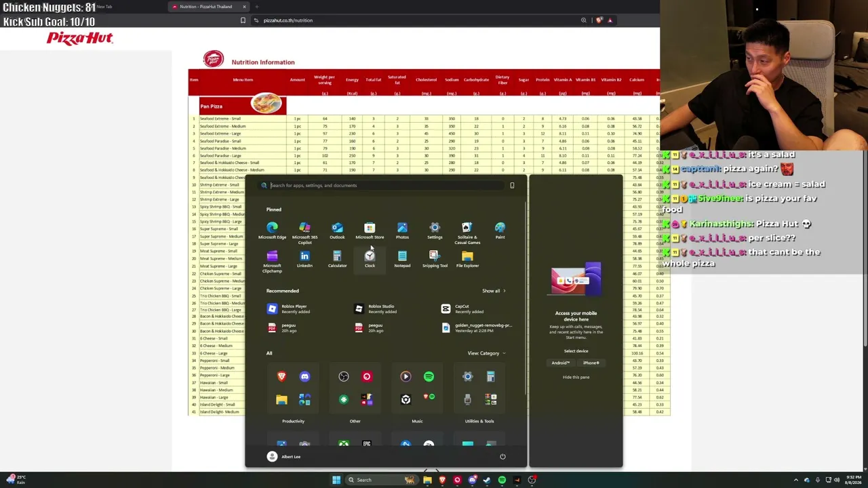Select iPhone device button
The image size is (868, 488).
pos(591,363)
